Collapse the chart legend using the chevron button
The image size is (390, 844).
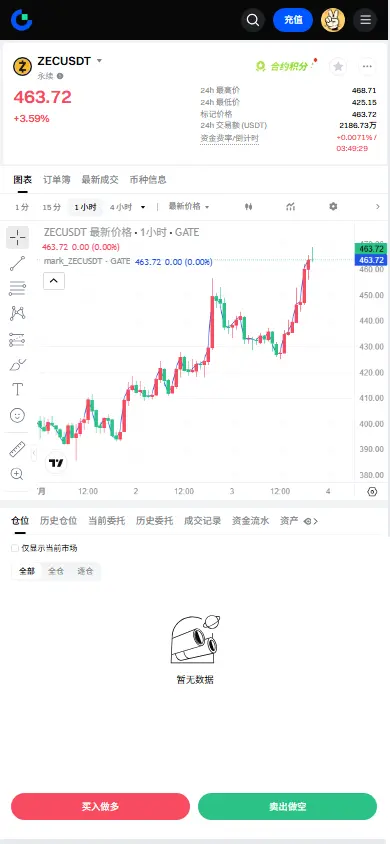[54, 281]
